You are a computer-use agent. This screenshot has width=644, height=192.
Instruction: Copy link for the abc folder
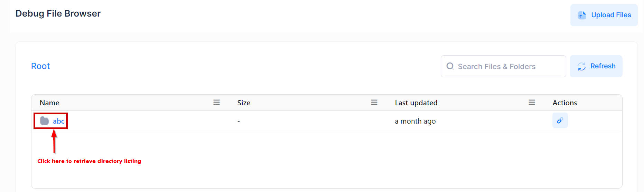pyautogui.click(x=560, y=121)
